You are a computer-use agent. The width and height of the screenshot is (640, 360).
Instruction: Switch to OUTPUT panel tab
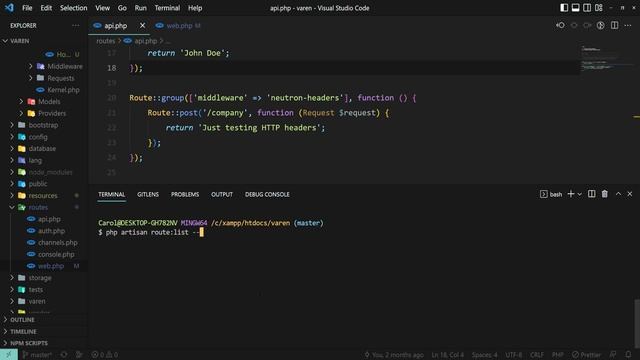(222, 194)
